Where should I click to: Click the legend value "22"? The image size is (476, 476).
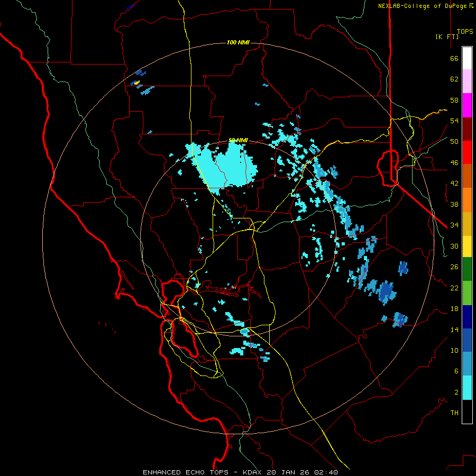pos(454,288)
